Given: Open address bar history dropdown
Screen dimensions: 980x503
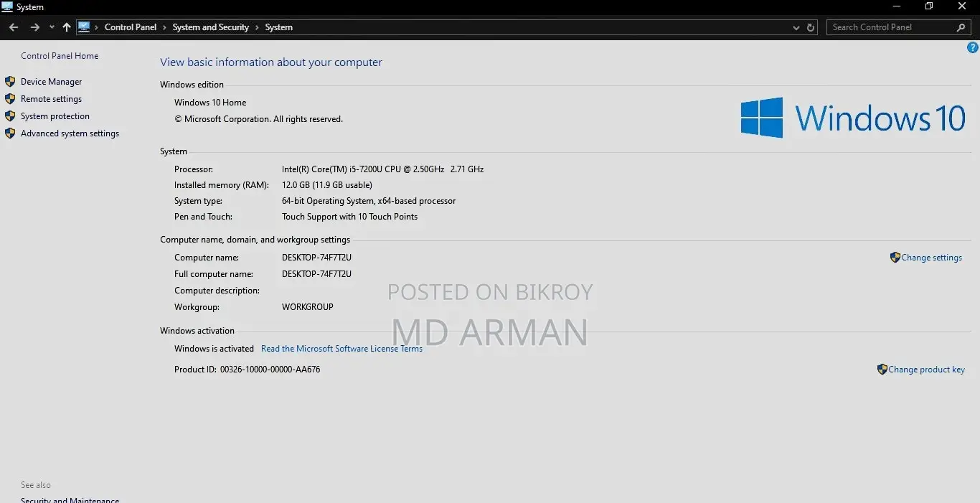Looking at the screenshot, I should (x=796, y=27).
